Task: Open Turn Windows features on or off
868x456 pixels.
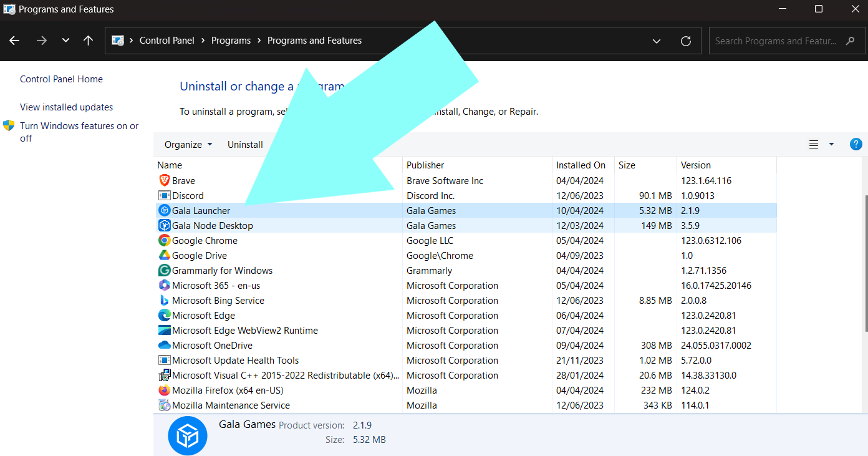Action: [79, 132]
